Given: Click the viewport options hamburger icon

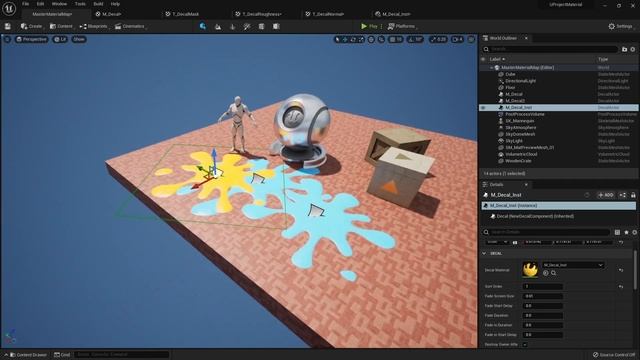Looking at the screenshot, I should coord(7,39).
